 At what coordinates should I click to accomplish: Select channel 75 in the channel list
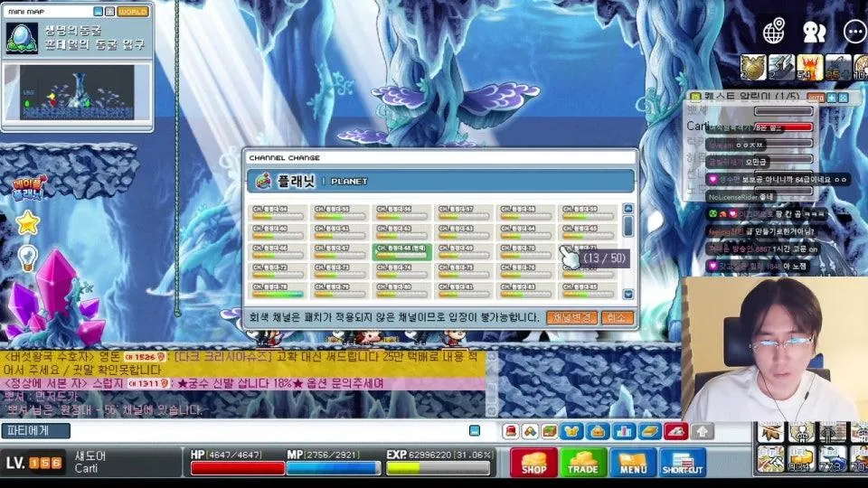coord(465,271)
